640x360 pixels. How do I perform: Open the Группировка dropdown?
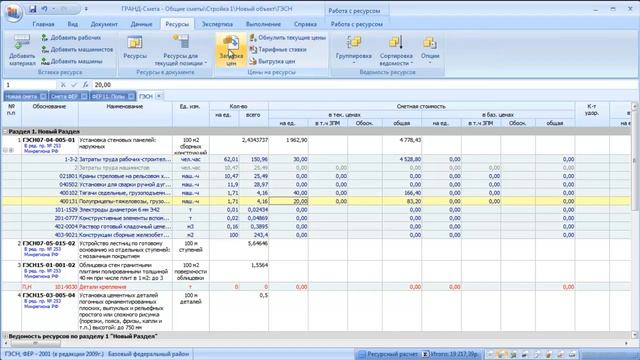(353, 51)
